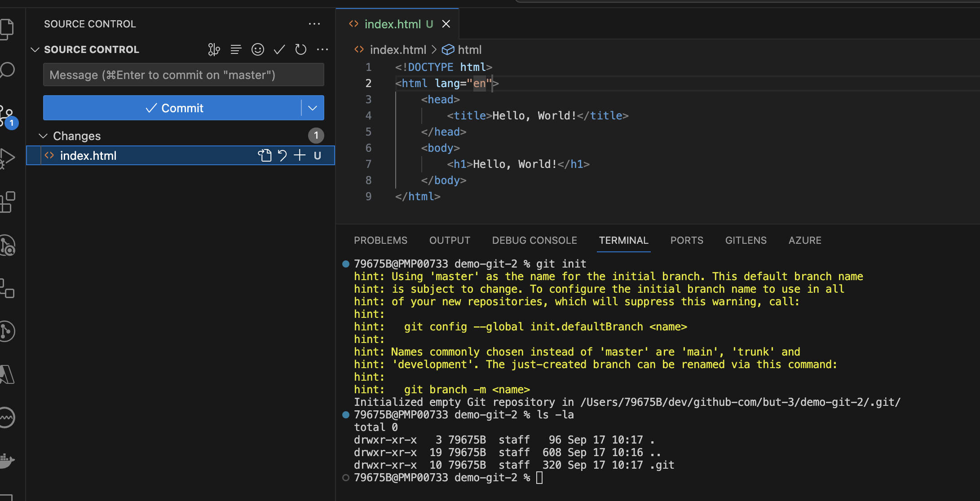The width and height of the screenshot is (980, 501).
Task: Open the GitLens circular branch icon view
Action: click(6, 331)
